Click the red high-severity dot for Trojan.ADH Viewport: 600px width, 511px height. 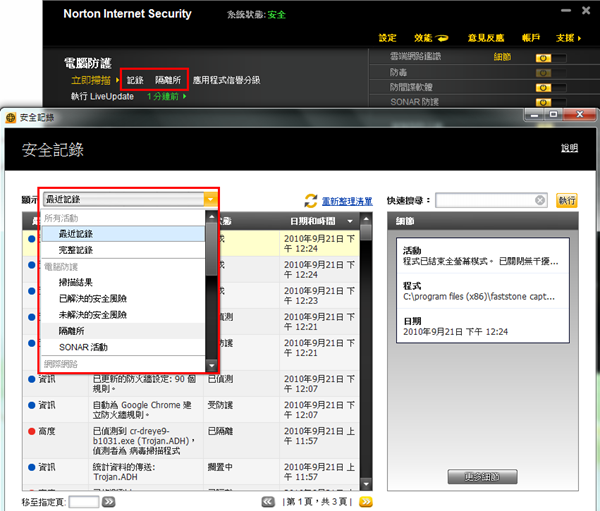tap(32, 431)
